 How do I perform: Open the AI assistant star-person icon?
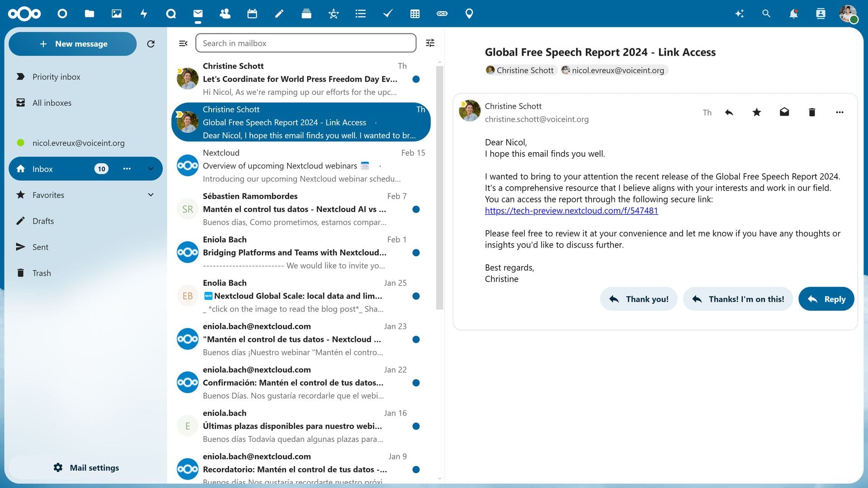pyautogui.click(x=334, y=14)
